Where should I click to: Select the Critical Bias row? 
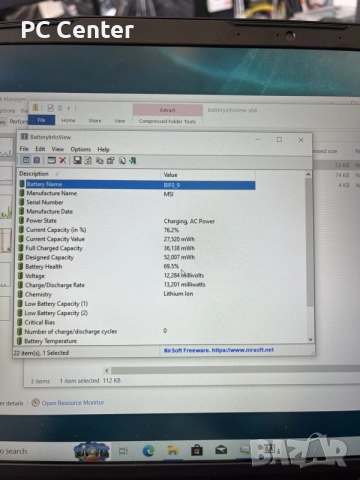point(136,322)
